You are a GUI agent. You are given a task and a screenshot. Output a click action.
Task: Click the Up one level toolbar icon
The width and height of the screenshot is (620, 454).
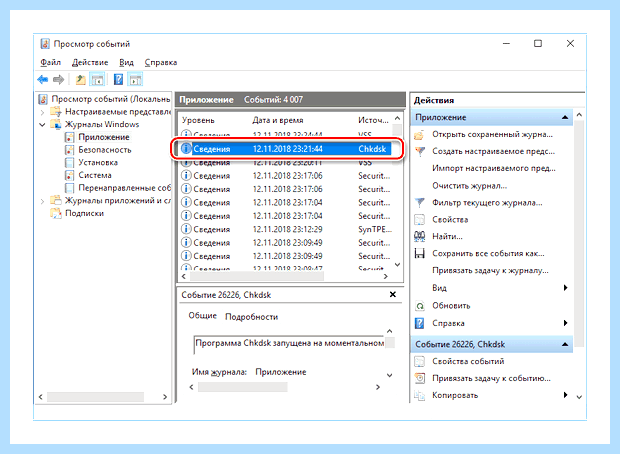coord(81,79)
